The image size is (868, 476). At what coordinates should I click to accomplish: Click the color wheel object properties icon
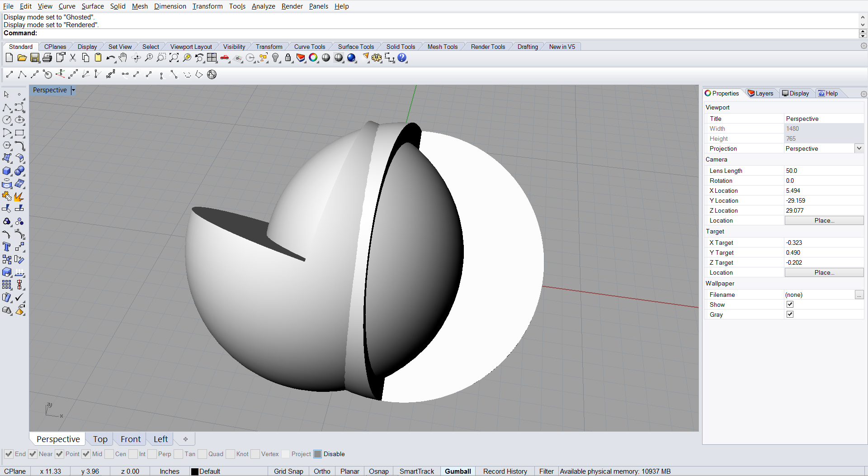[x=313, y=57]
